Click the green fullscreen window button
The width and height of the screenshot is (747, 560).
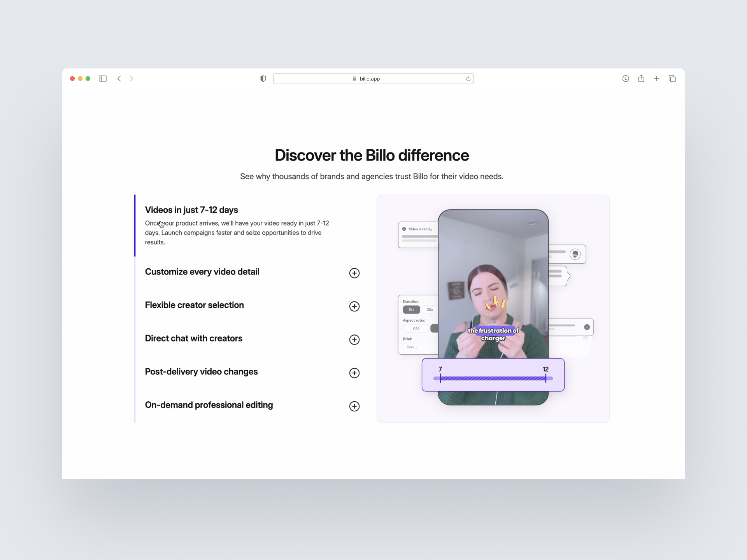point(88,79)
